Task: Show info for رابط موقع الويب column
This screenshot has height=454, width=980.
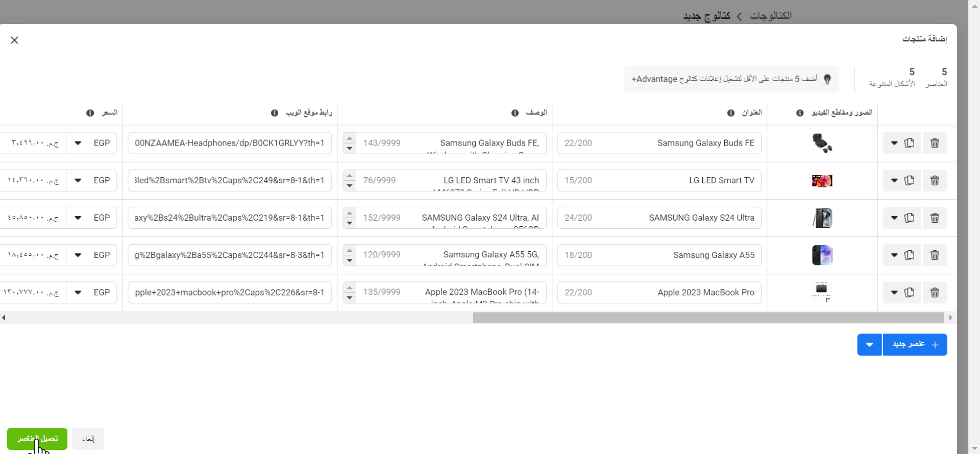Action: tap(275, 113)
